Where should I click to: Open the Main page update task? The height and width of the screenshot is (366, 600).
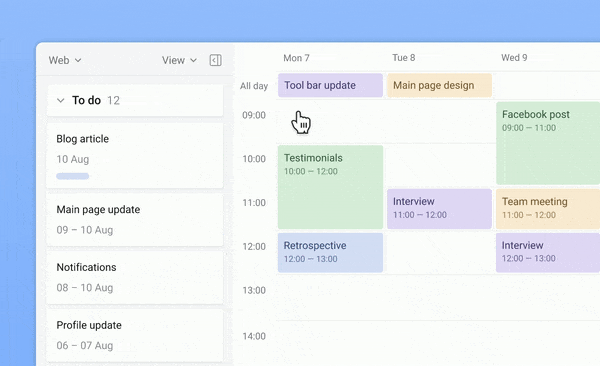click(135, 220)
